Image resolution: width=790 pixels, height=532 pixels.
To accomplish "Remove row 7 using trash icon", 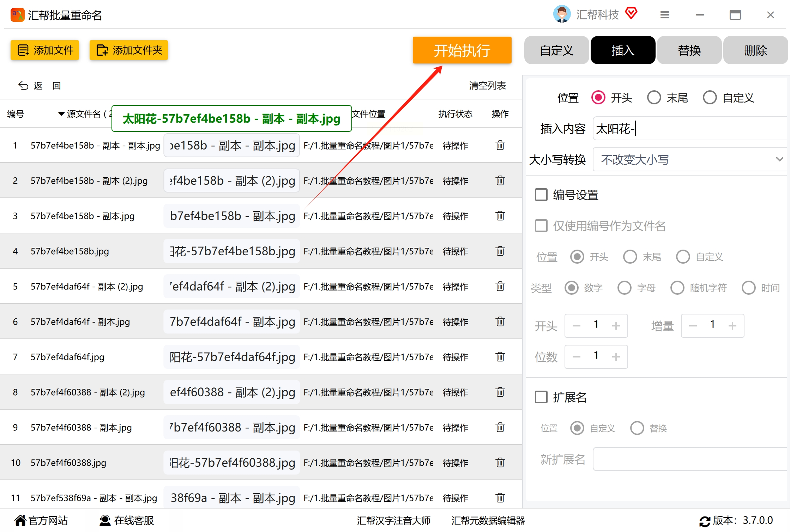I will pos(500,357).
